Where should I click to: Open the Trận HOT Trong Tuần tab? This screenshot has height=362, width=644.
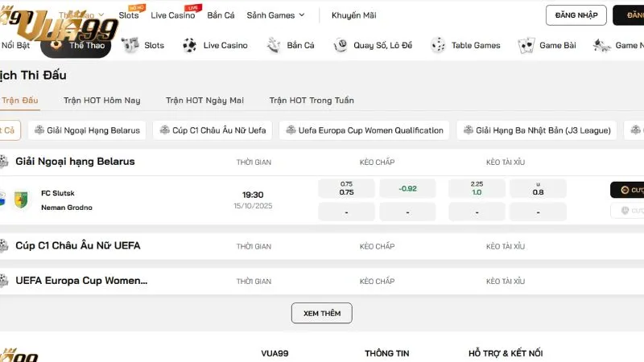point(312,101)
